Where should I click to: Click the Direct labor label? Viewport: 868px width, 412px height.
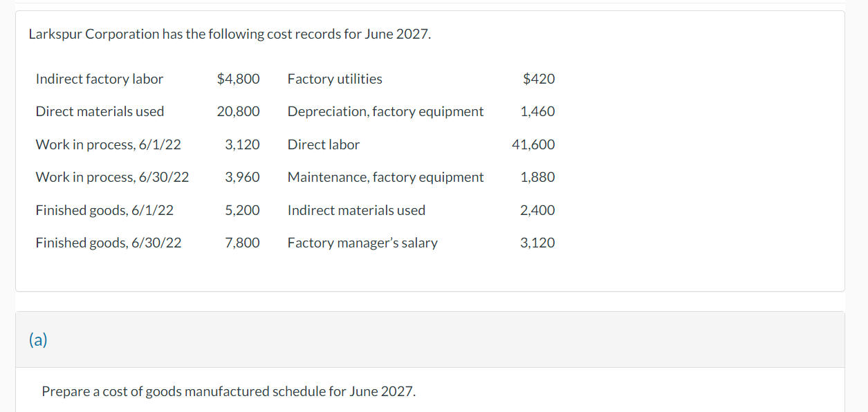click(323, 144)
